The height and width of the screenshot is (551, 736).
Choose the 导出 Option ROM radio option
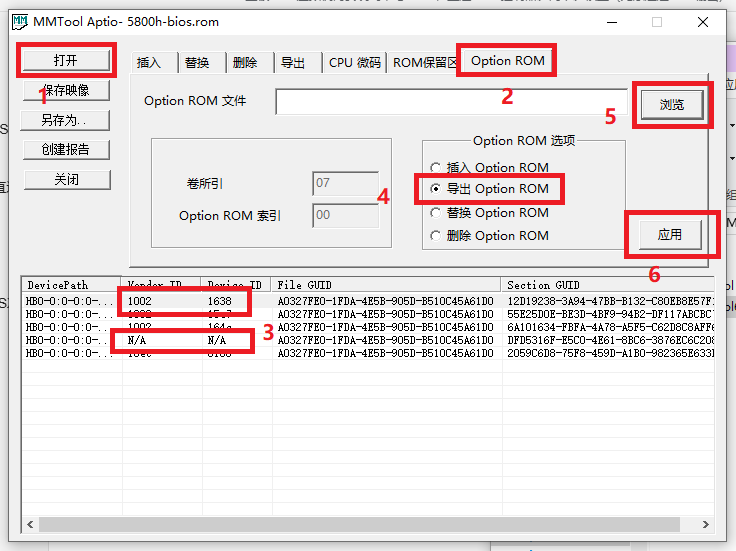435,189
